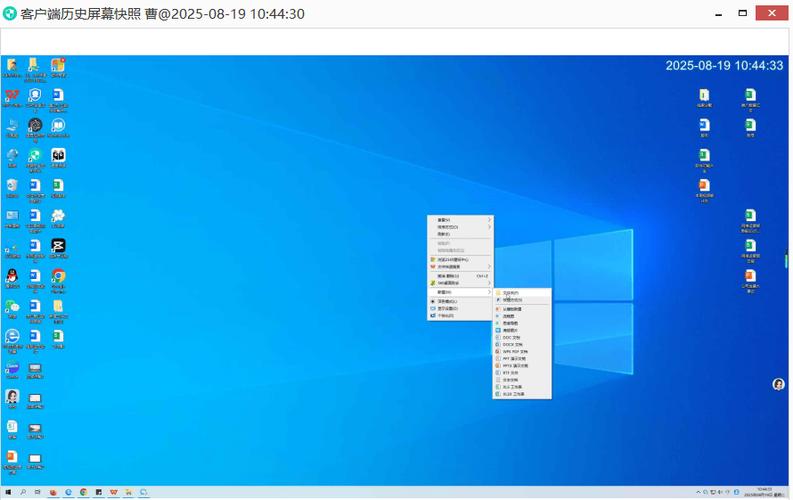This screenshot has height=500, width=793.
Task: Launch Google Chrome from the desktop
Action: point(58,280)
